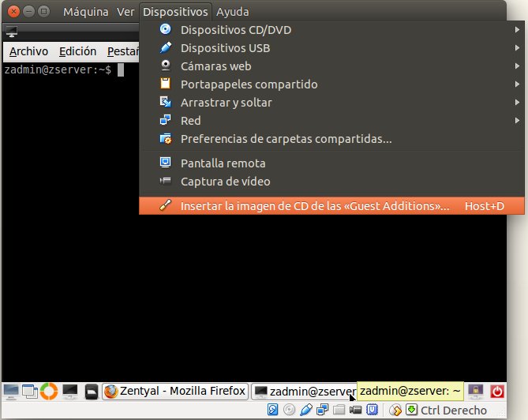Open the Ayuda menu
Screen dimensions: 528x420
[x=233, y=12]
